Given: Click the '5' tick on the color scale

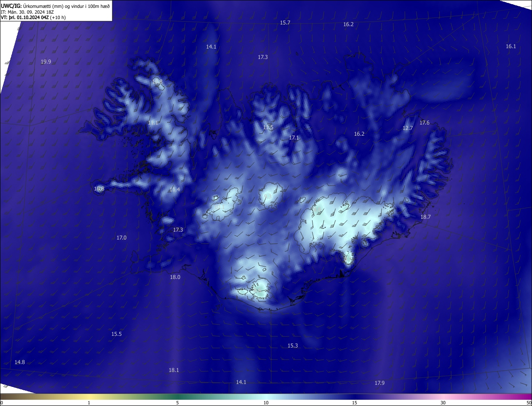Looking at the screenshot, I should coord(177,403).
